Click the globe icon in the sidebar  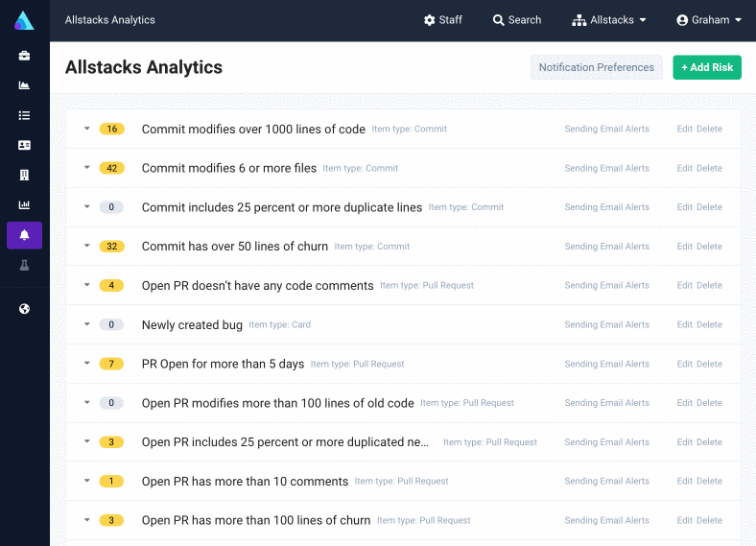click(x=24, y=309)
